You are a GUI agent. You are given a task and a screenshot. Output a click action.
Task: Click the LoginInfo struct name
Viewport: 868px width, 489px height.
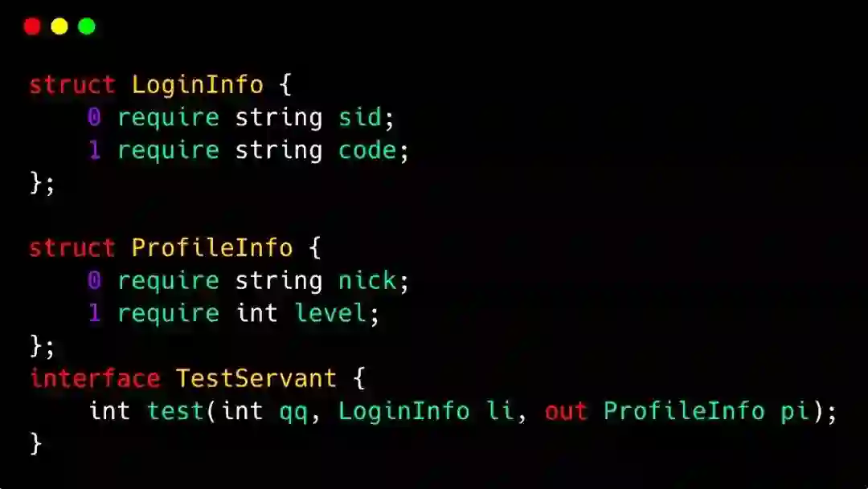pyautogui.click(x=198, y=84)
